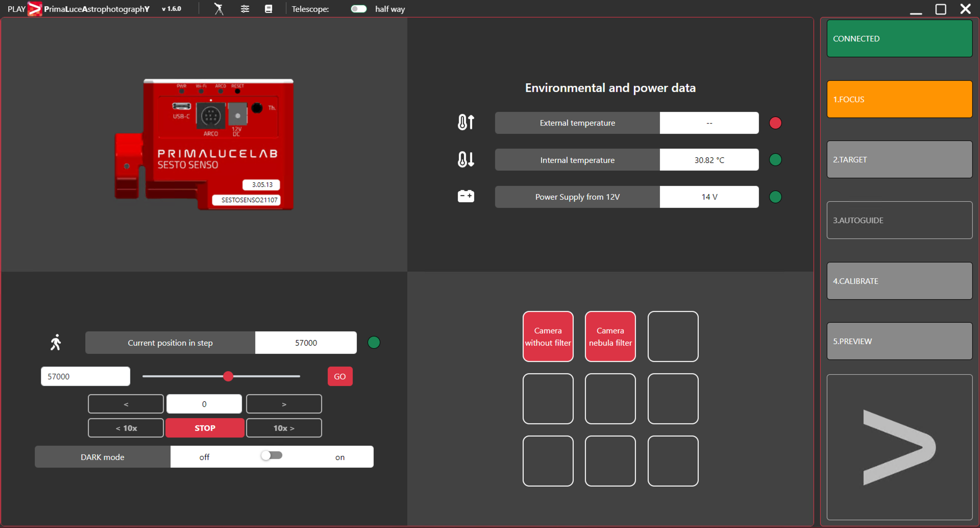Click the Internal temperature label
The width and height of the screenshot is (980, 528).
click(577, 160)
